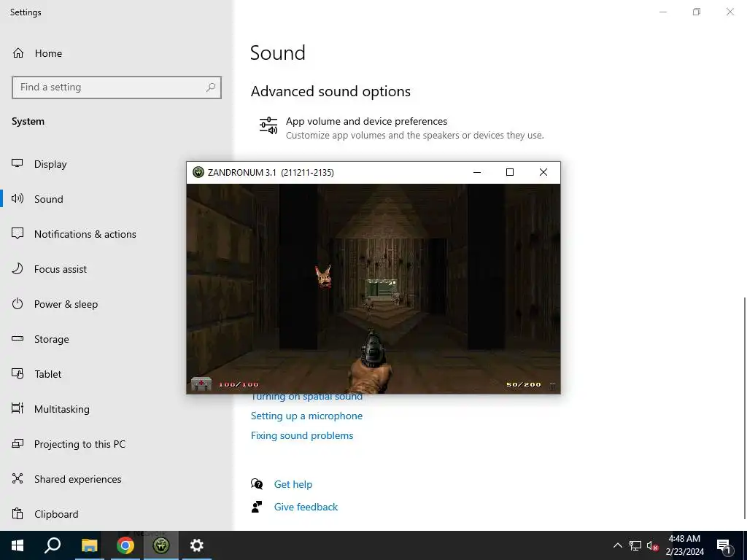Show hidden system tray icons
Screen dimensions: 747x560
[x=617, y=545]
